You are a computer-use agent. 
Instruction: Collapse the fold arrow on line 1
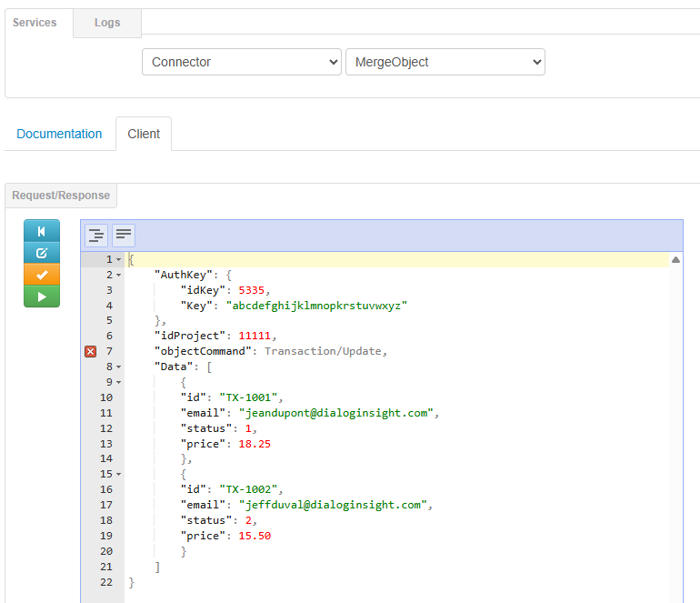(x=118, y=259)
